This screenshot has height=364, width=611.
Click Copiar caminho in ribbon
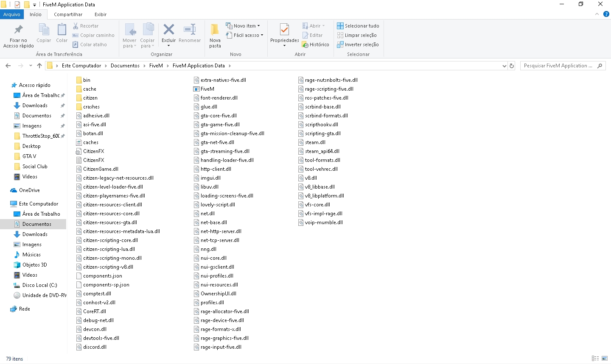coord(93,35)
